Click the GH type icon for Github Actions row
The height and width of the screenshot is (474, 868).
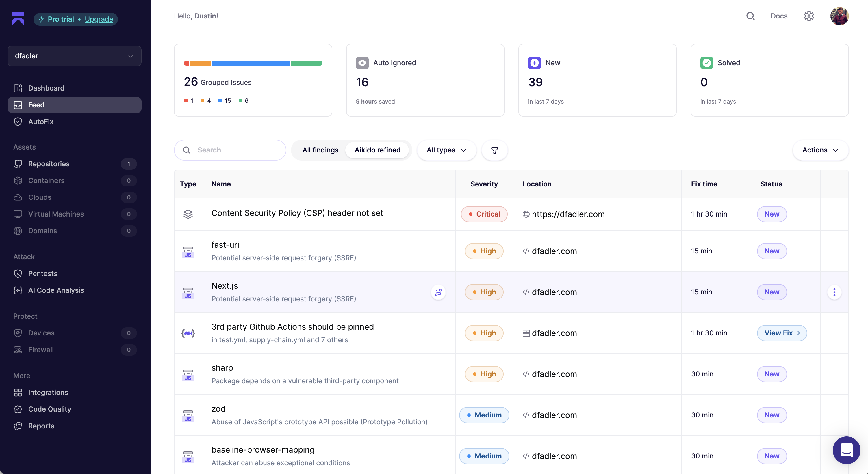tap(188, 333)
